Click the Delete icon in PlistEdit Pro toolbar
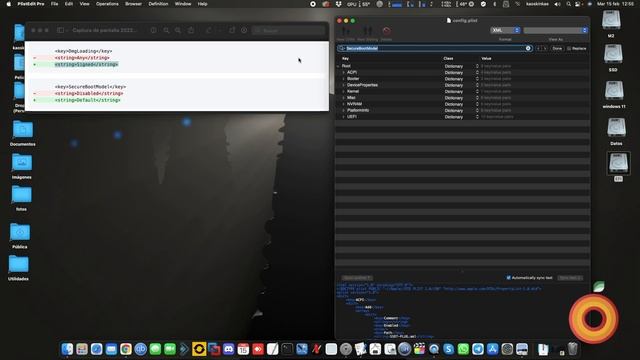 [x=386, y=31]
